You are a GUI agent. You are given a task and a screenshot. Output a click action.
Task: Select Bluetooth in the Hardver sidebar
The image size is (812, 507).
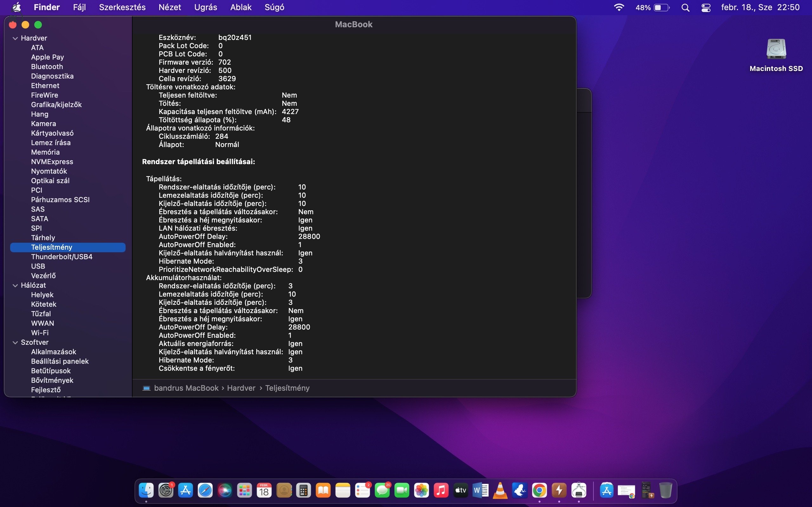(47, 67)
